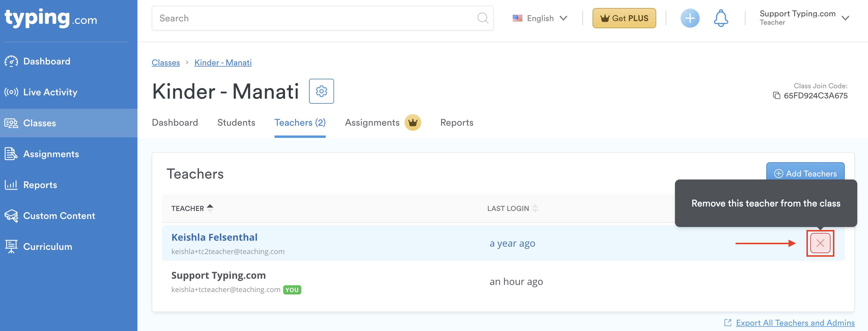Screen dimensions: 868x331
Task: Open the notifications bell
Action: [x=720, y=18]
